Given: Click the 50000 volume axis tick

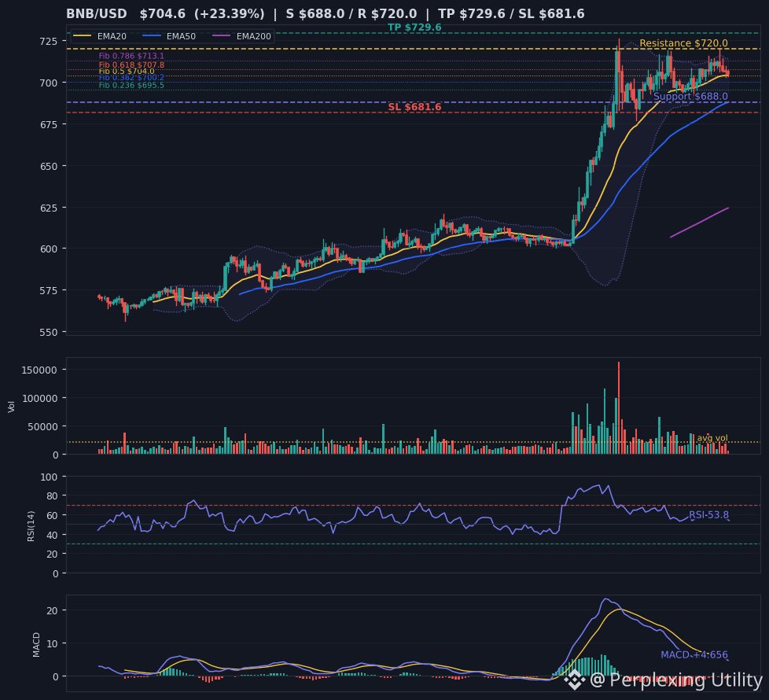Looking at the screenshot, I should tap(42, 427).
